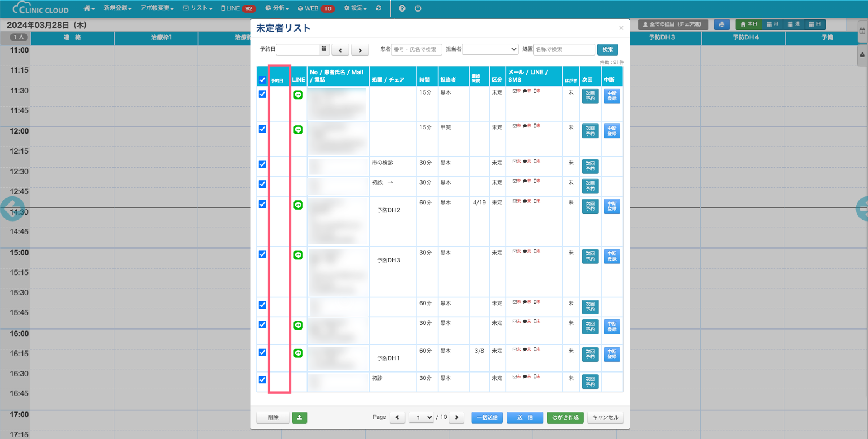This screenshot has width=868, height=439.
Task: Open the help question mark icon
Action: coord(402,8)
